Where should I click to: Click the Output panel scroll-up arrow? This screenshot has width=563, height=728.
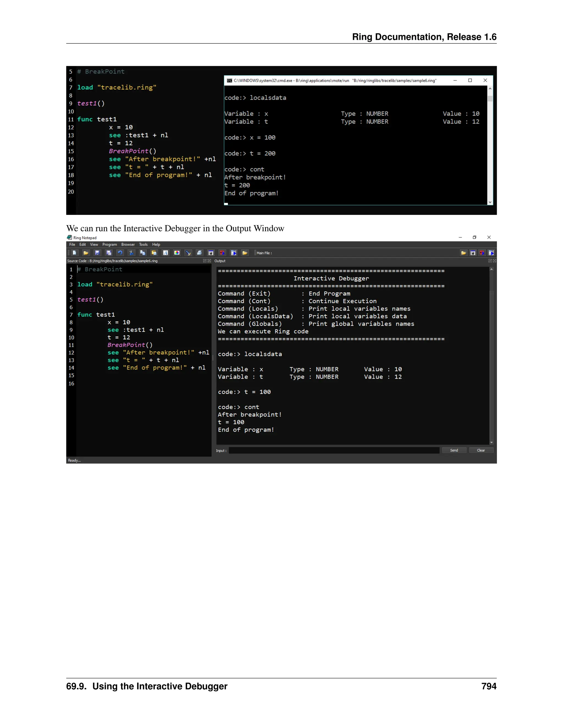(x=491, y=269)
